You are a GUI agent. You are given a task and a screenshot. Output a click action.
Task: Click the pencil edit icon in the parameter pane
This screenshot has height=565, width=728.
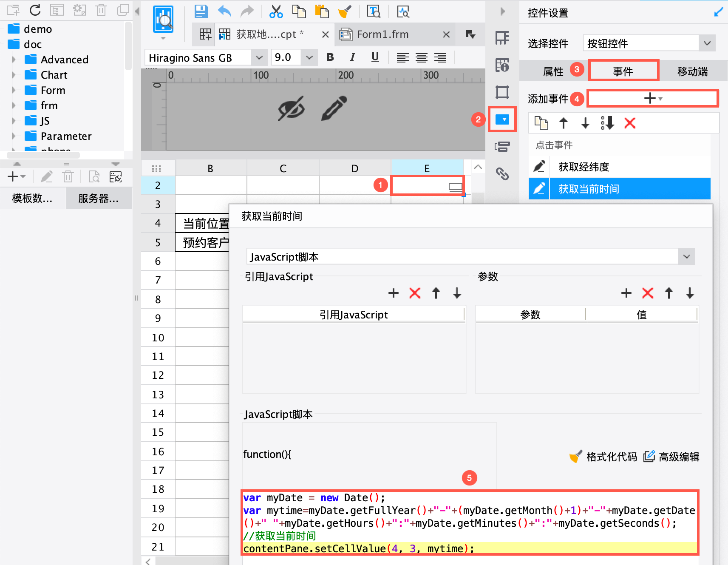coord(334,108)
